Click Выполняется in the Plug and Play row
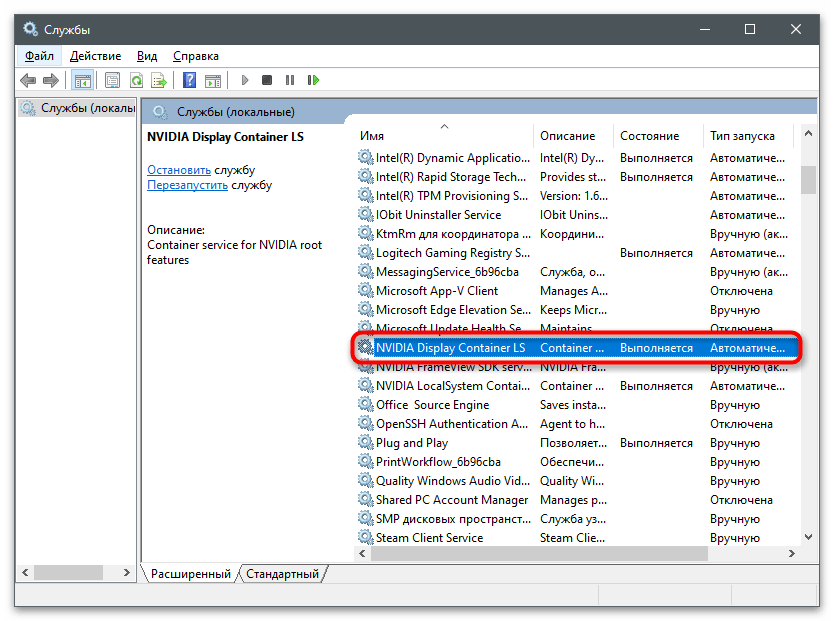The height and width of the screenshot is (621, 834). click(x=656, y=443)
